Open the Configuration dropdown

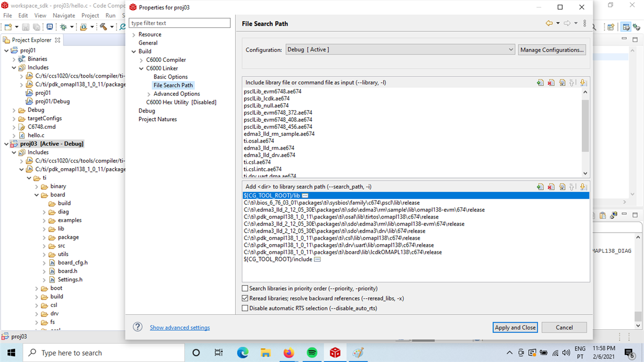(401, 50)
